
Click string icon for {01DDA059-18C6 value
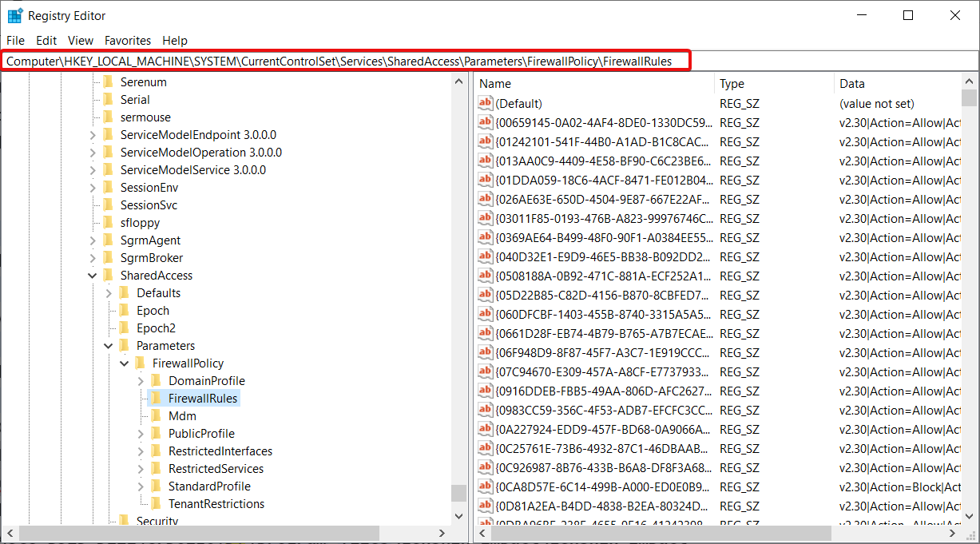click(x=486, y=180)
